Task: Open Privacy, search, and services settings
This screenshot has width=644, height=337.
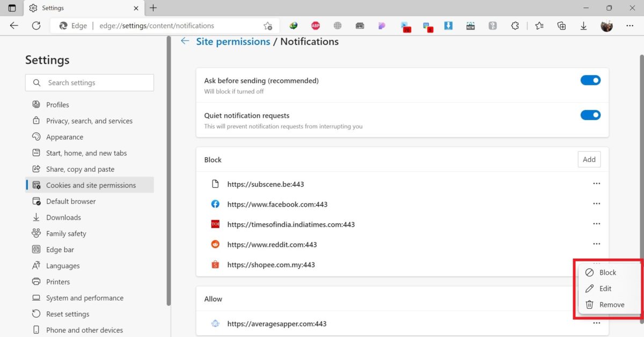Action: click(x=89, y=121)
